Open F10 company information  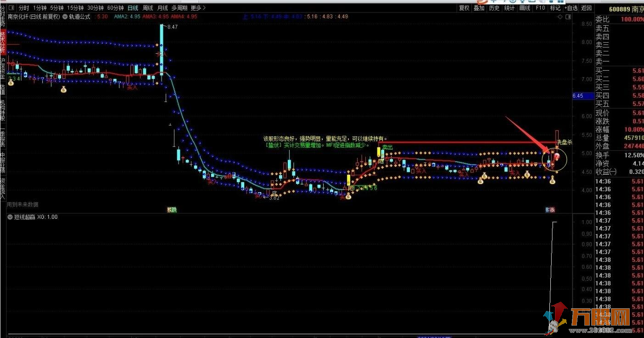(x=540, y=8)
